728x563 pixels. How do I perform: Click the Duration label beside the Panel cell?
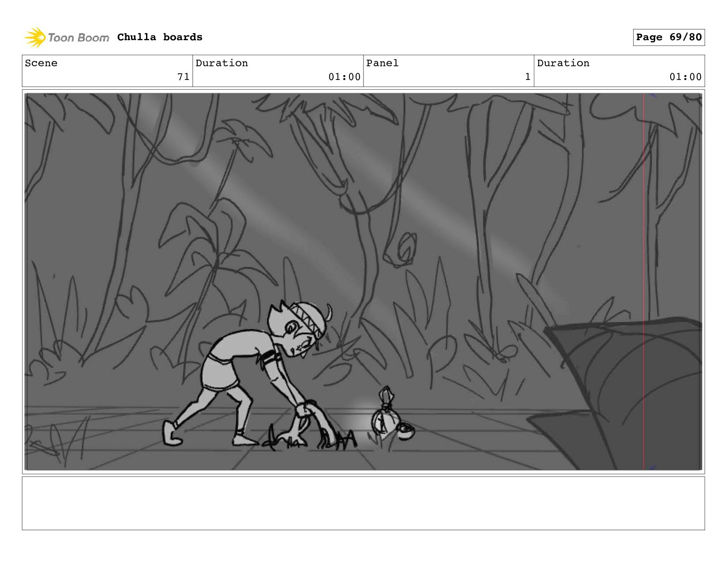(563, 63)
